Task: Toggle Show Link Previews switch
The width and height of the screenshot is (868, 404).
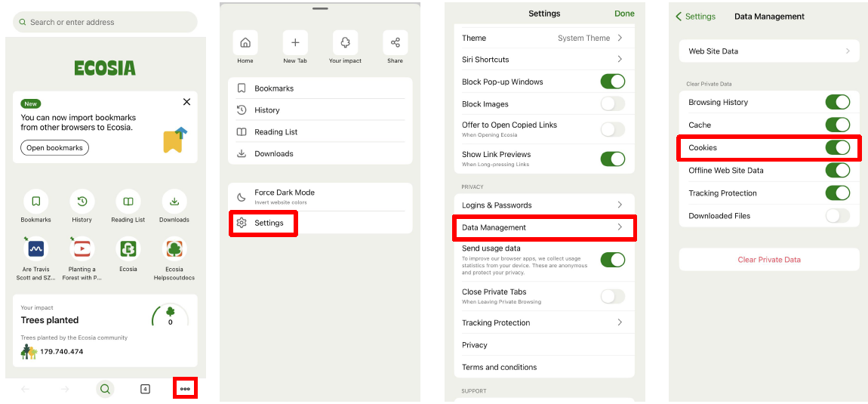Action: click(x=613, y=159)
